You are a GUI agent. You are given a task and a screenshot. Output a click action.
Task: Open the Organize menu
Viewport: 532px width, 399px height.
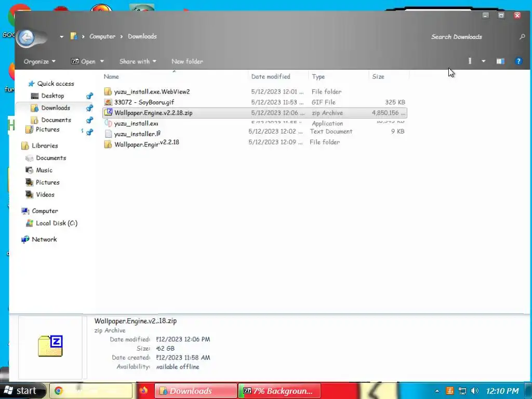39,61
